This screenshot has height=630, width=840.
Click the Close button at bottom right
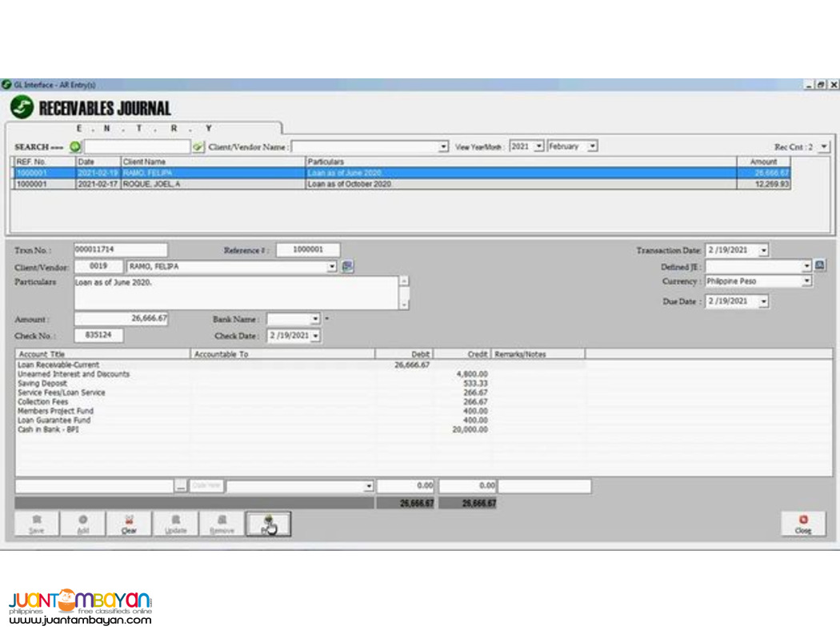[802, 524]
